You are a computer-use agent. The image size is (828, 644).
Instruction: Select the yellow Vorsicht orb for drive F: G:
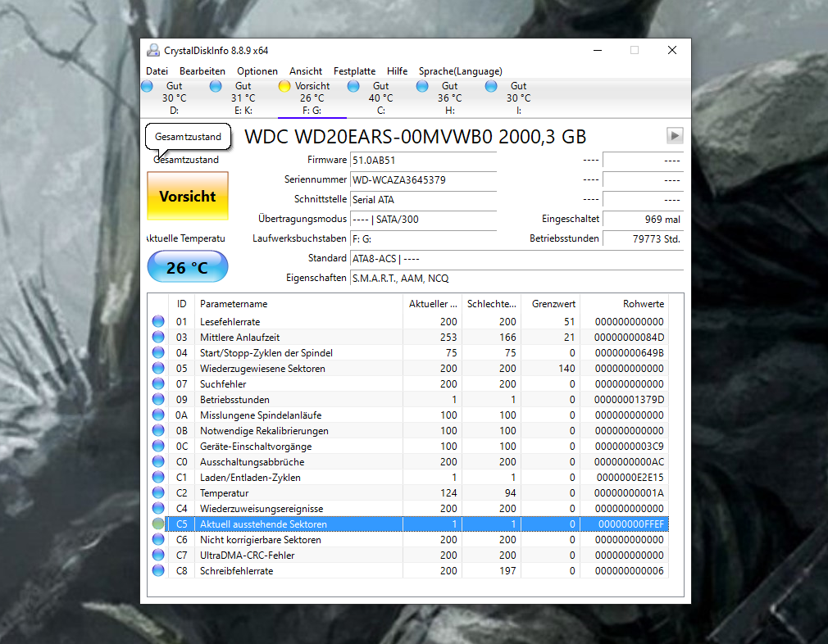pos(284,86)
